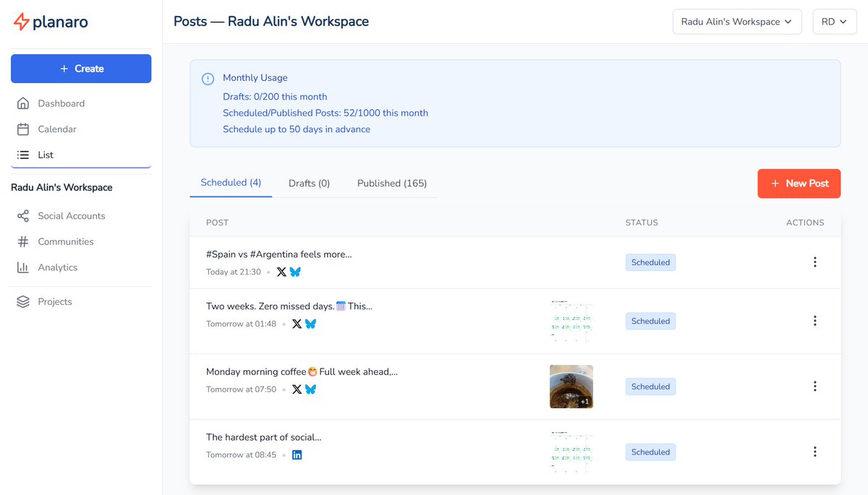
Task: Open actions menu for The hardest part post
Action: pos(815,452)
